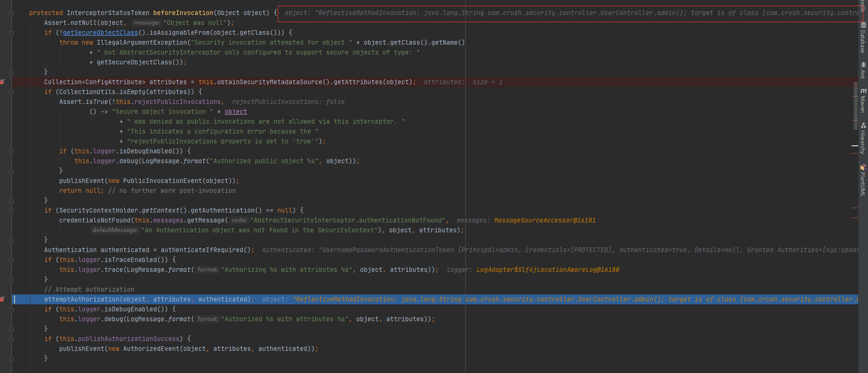Open the Database tool window
Screen dimensions: 868x373
click(863, 38)
